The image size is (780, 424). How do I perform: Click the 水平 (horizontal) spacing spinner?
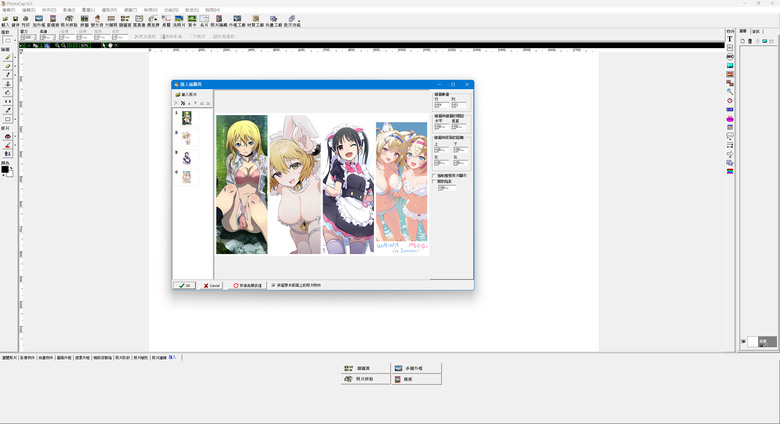pos(441,127)
